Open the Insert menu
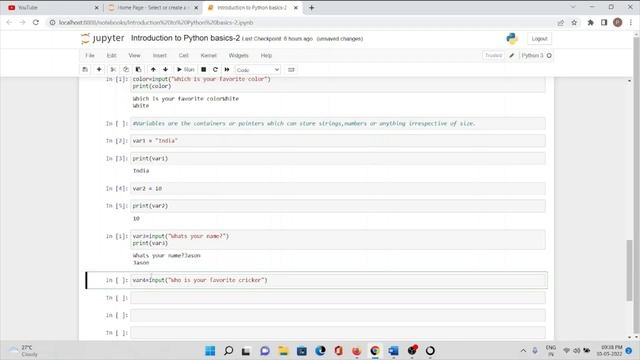 point(160,56)
